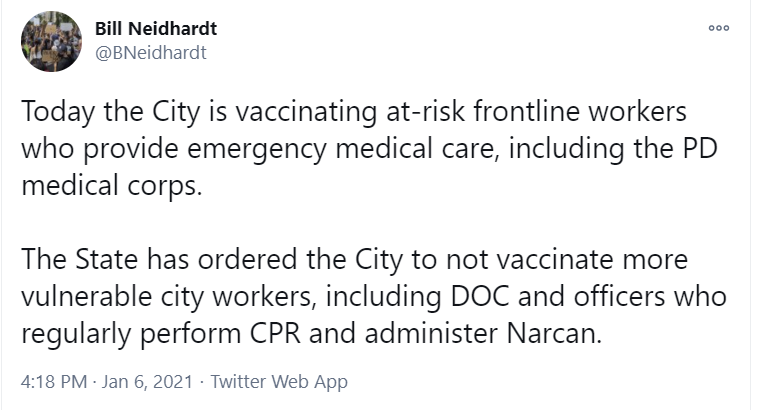Click Bill Neidhardt's profile avatar
This screenshot has width=759, height=410.
pyautogui.click(x=51, y=41)
